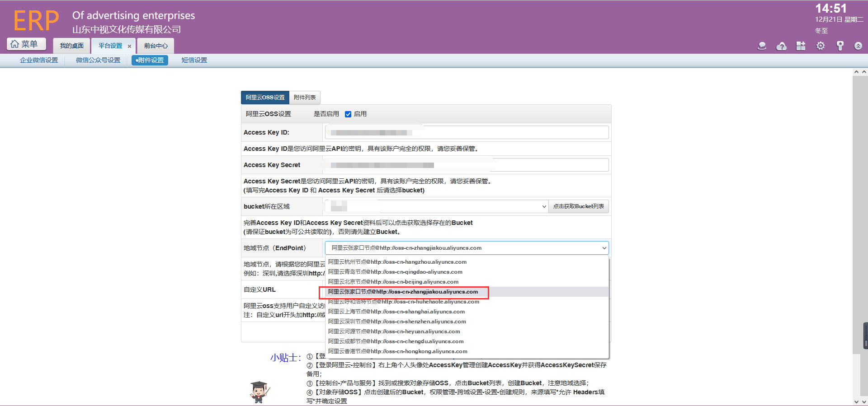
Task: Click the ERP logo
Action: coord(36,20)
